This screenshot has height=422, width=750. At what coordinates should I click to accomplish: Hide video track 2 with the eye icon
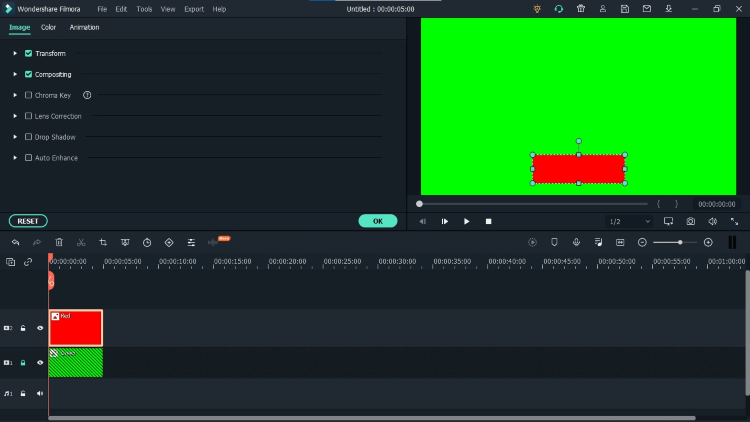(x=40, y=328)
